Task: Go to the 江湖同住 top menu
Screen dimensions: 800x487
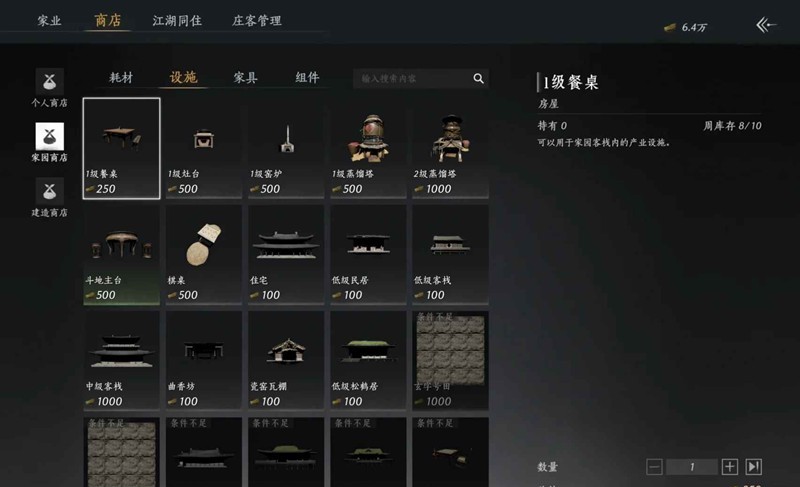Action: tap(177, 21)
